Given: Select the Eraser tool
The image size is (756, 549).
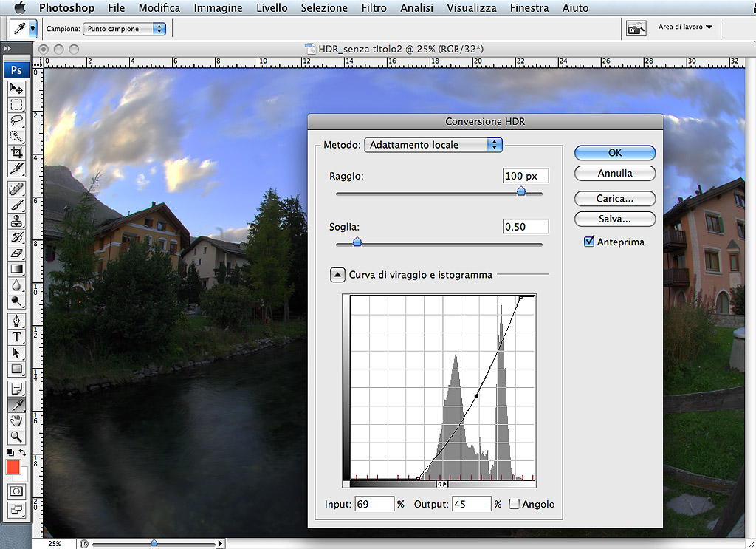Looking at the screenshot, I should [x=16, y=253].
